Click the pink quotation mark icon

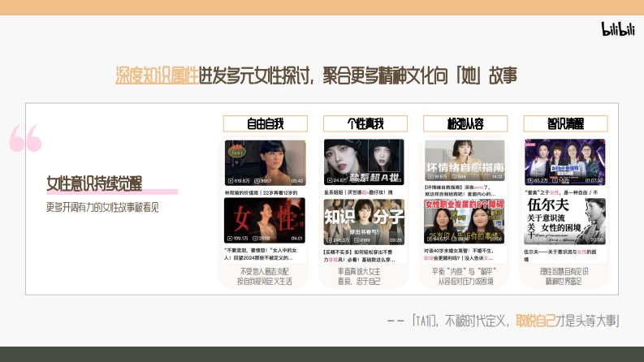(25, 140)
